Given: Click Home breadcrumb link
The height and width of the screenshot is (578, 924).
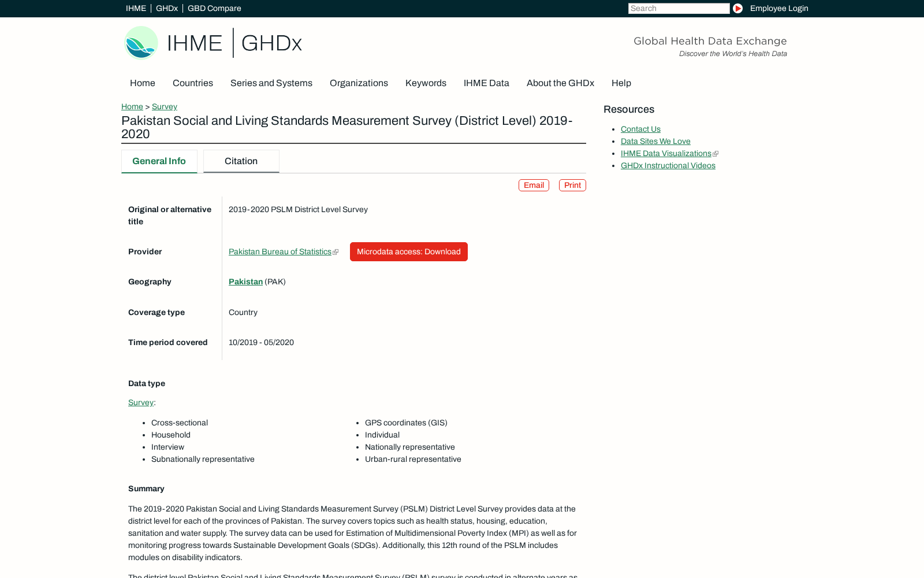Looking at the screenshot, I should [x=132, y=106].
